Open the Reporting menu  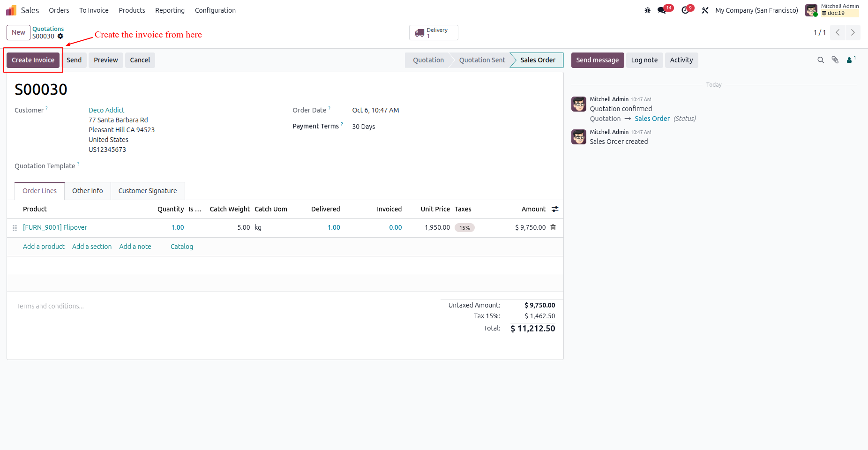click(x=170, y=10)
